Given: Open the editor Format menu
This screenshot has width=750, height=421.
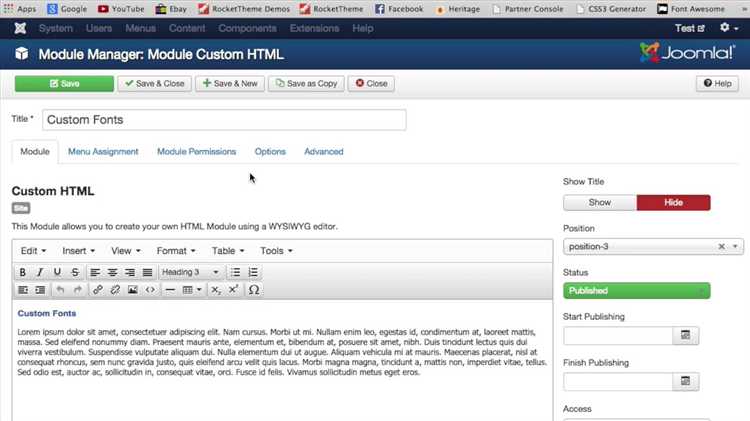Looking at the screenshot, I should (x=176, y=251).
